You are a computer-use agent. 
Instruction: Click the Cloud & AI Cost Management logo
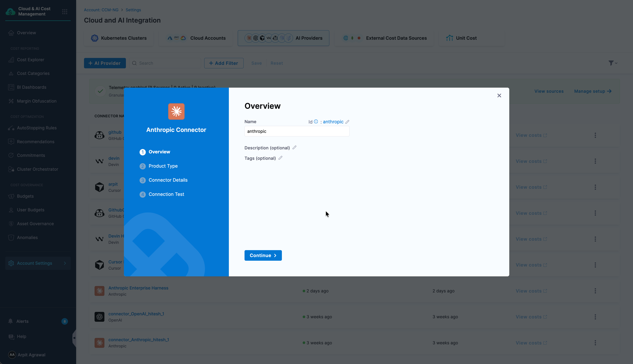(11, 11)
